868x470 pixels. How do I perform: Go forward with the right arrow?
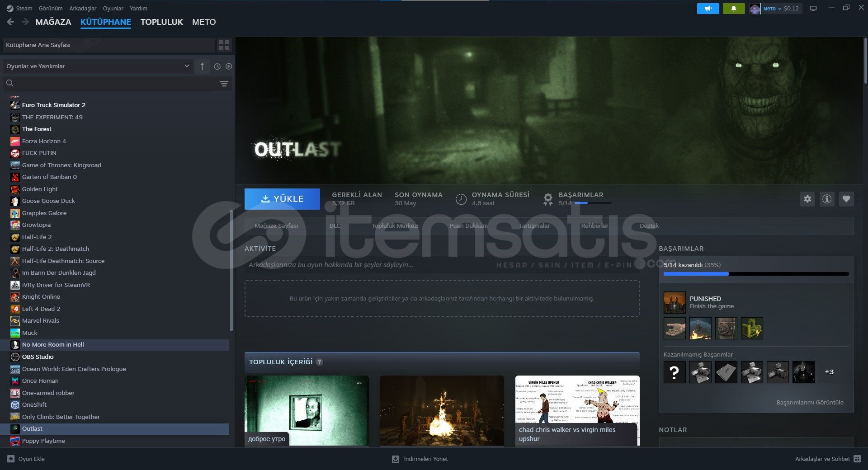(x=25, y=22)
